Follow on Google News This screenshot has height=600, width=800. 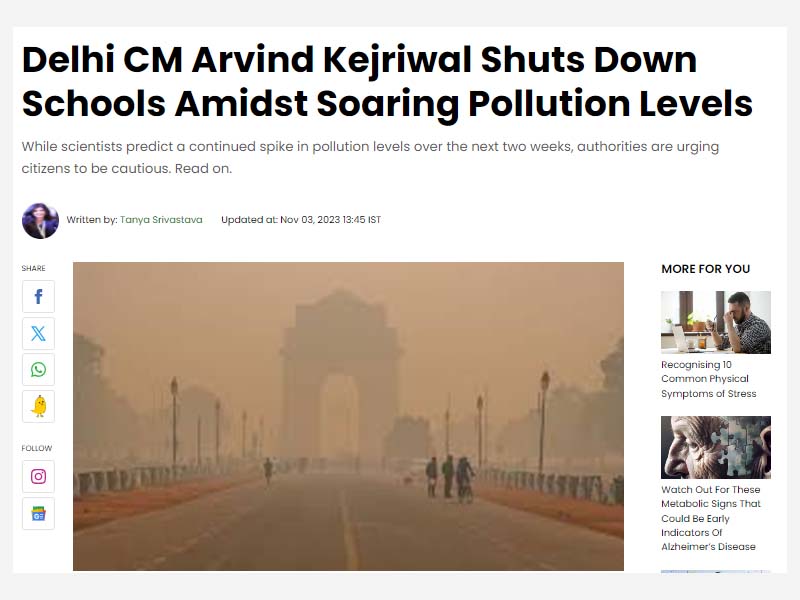point(38,514)
